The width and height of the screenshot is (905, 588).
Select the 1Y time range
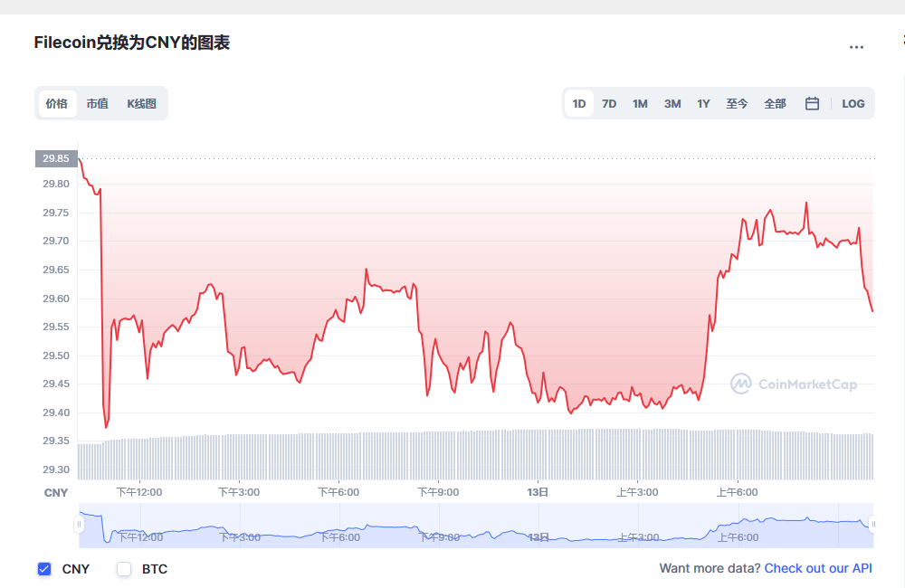click(703, 104)
